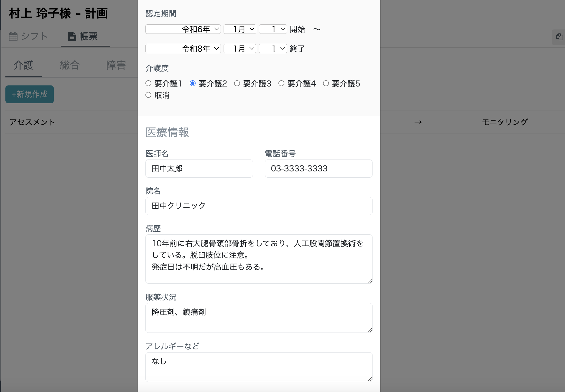The image size is (565, 392).
Task: Click the シフト calendar icon
Action: coord(13,36)
